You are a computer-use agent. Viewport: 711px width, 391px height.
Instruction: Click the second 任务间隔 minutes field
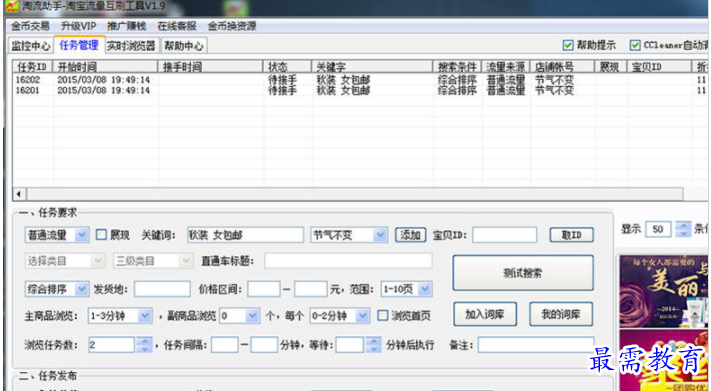(264, 345)
